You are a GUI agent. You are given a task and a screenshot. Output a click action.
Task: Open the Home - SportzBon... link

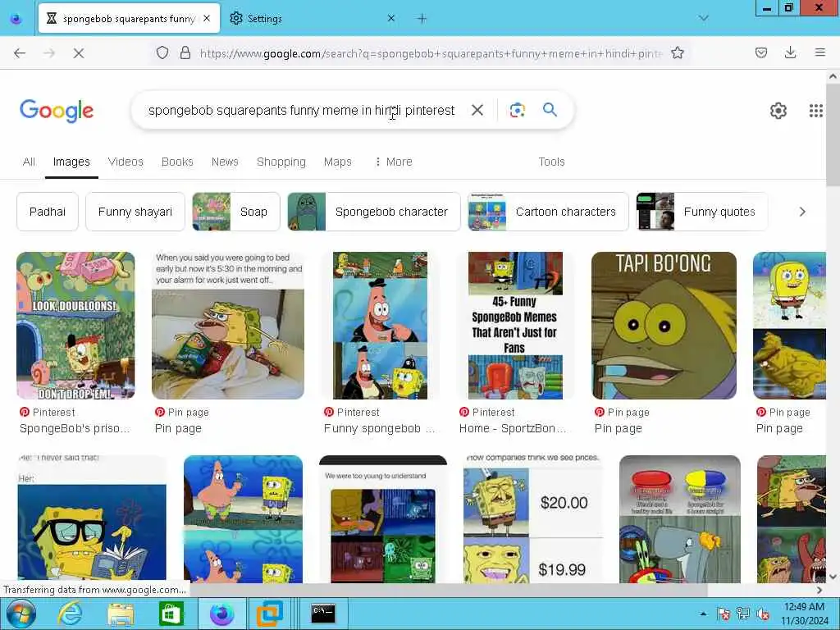coord(512,428)
